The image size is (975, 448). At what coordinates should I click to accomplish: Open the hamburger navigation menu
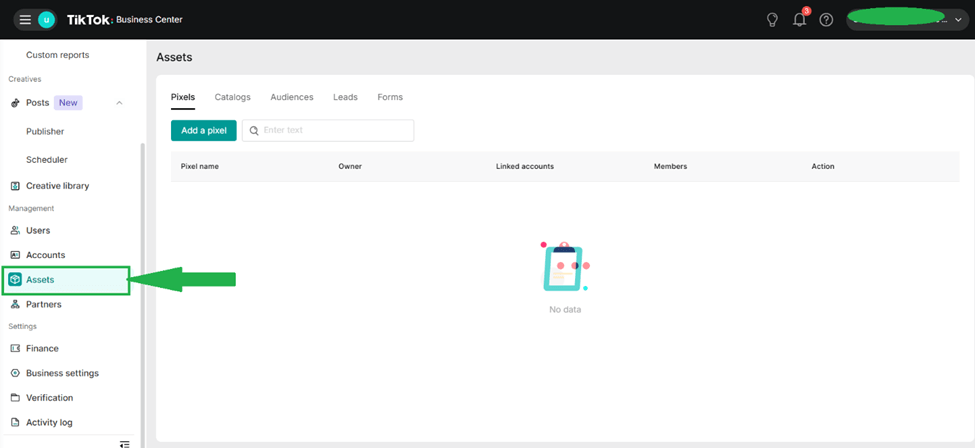25,20
